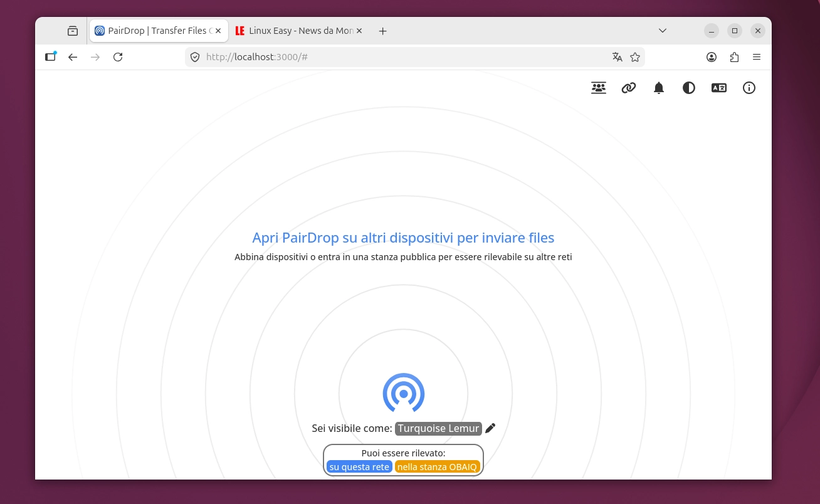820x504 pixels.
Task: Click the 'Sei visibile come:' label
Action: [352, 429]
